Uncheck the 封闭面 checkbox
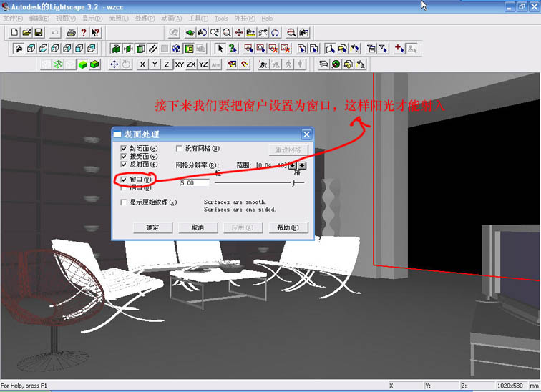Screen dimensions: 541x392 tap(125, 149)
